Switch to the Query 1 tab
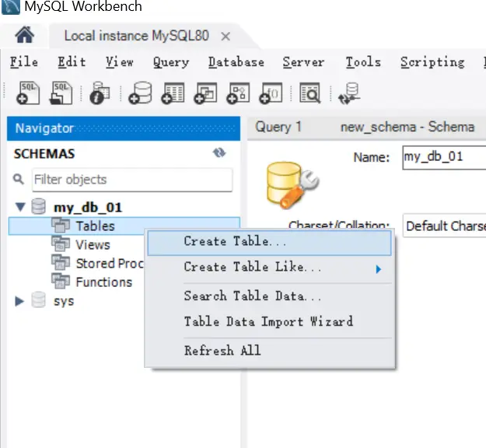486x448 pixels. point(278,127)
